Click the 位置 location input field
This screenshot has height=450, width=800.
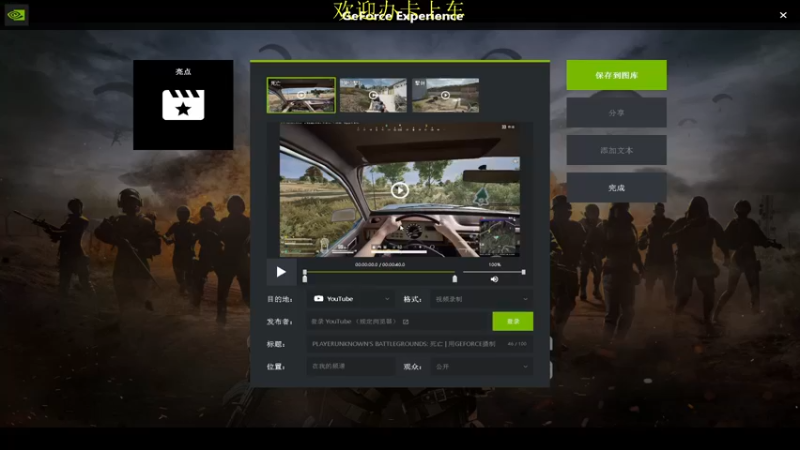351,366
